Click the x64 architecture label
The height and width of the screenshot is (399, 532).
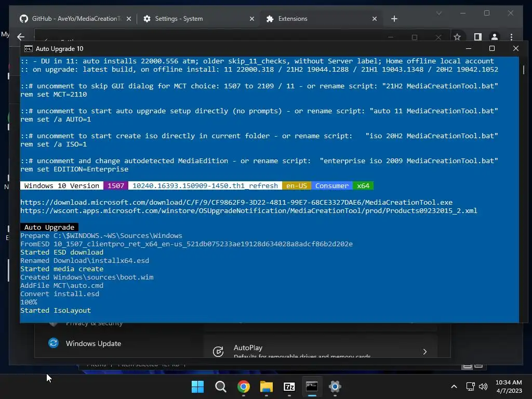[363, 185]
